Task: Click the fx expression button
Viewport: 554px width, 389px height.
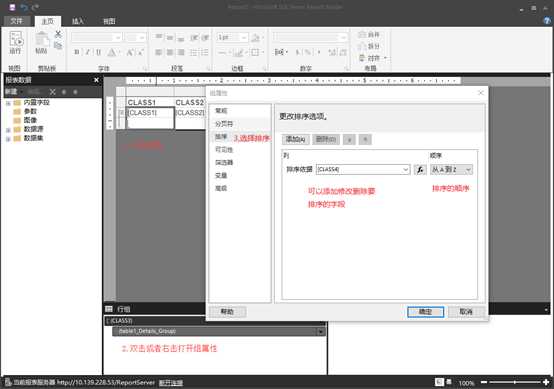Action: [420, 170]
